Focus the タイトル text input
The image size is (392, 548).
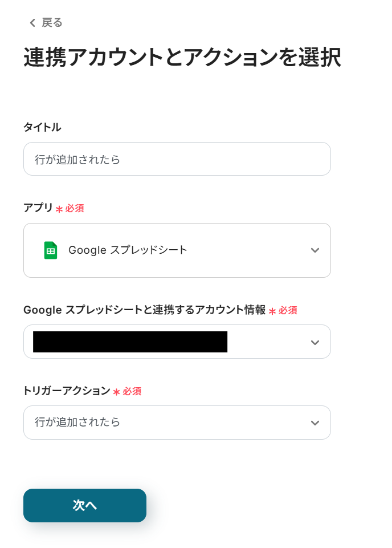click(177, 159)
